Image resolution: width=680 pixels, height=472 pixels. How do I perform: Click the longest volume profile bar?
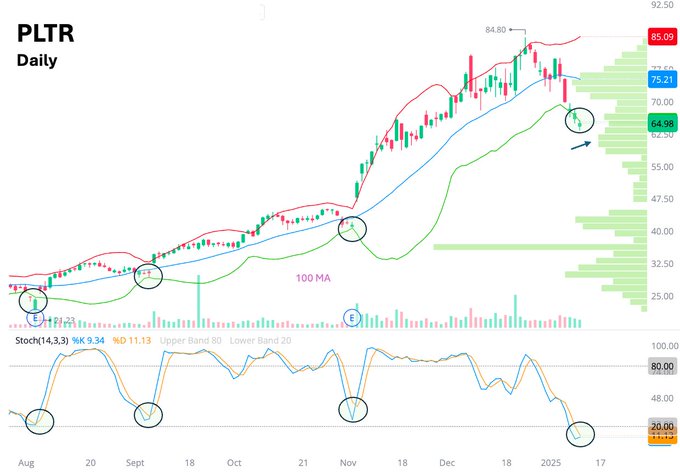point(540,247)
